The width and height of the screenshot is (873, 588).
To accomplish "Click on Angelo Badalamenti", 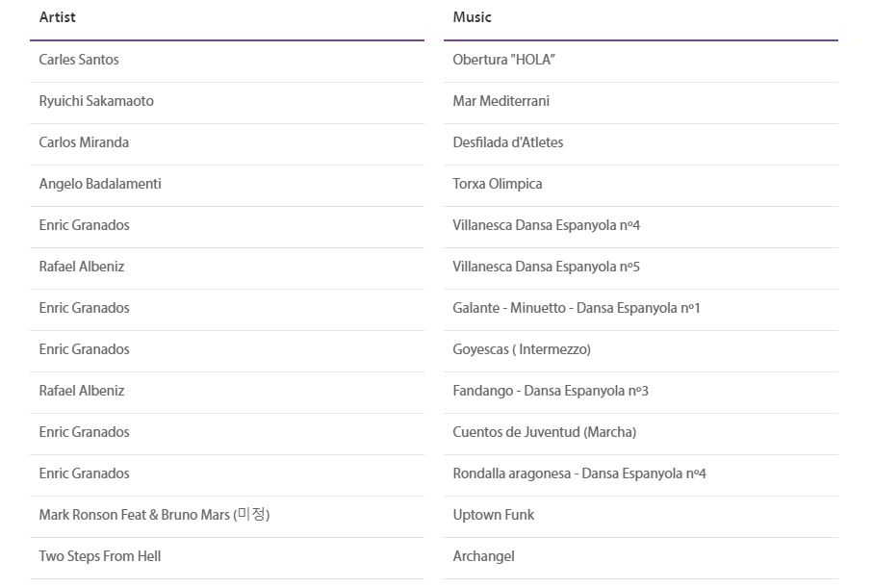I will [x=100, y=184].
